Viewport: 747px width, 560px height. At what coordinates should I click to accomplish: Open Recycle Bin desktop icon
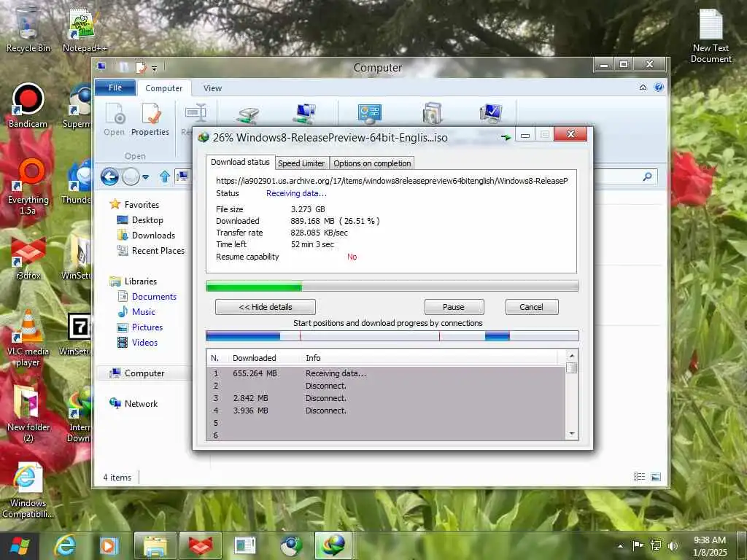[28, 28]
